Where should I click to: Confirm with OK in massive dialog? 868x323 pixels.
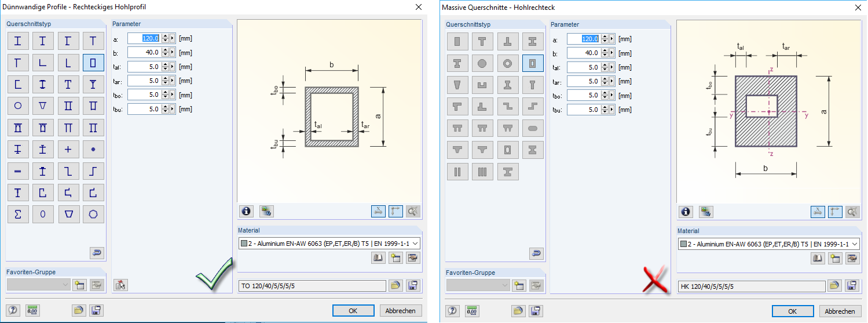[793, 311]
